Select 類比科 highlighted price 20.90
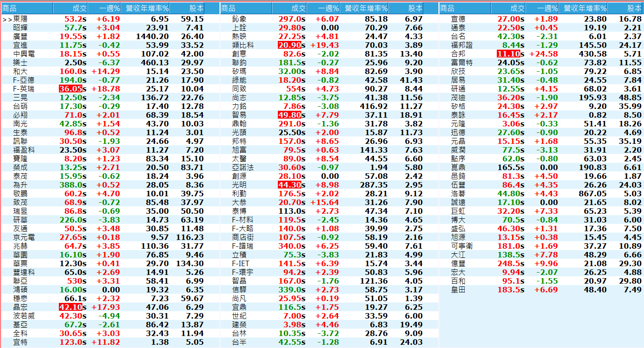This screenshot has width=644, height=348. pos(290,45)
